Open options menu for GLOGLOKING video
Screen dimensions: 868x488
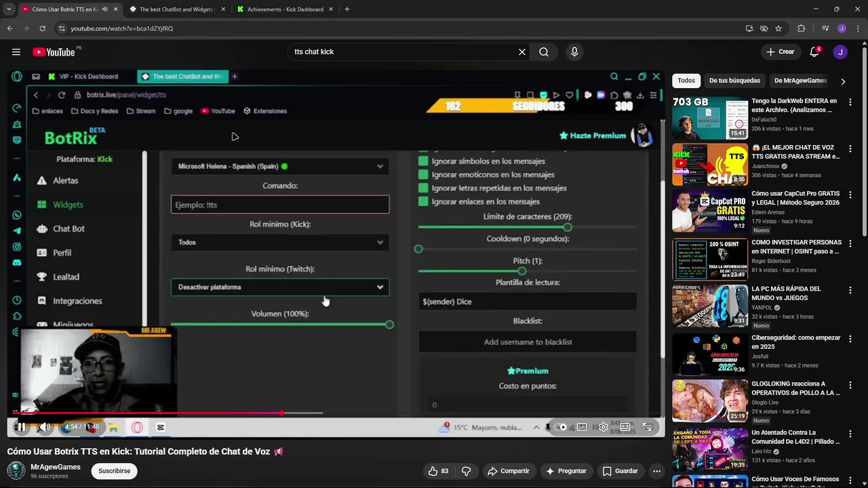(x=850, y=385)
